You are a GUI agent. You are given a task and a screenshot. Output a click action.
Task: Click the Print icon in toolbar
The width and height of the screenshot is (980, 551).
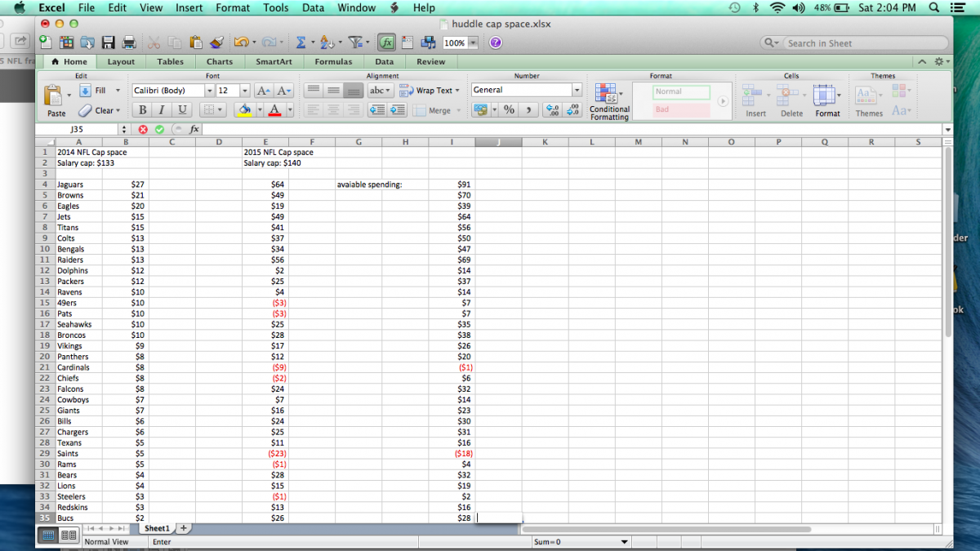(x=128, y=42)
